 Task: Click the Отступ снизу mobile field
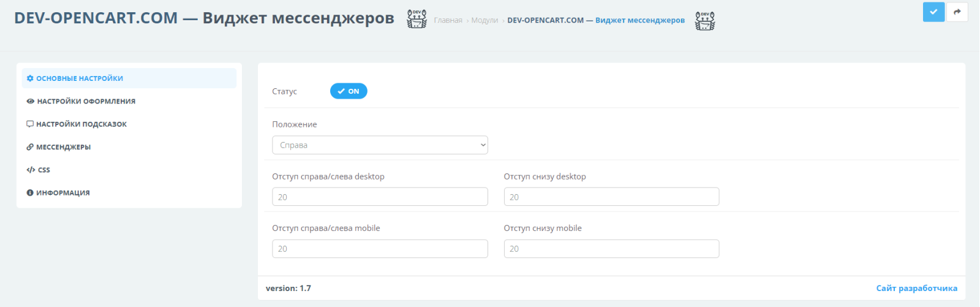pyautogui.click(x=611, y=249)
